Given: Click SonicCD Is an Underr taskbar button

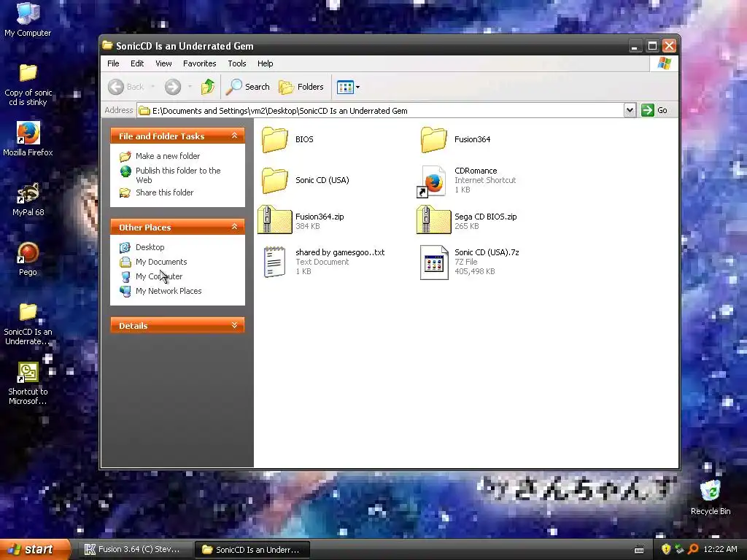Looking at the screenshot, I should click(252, 550).
